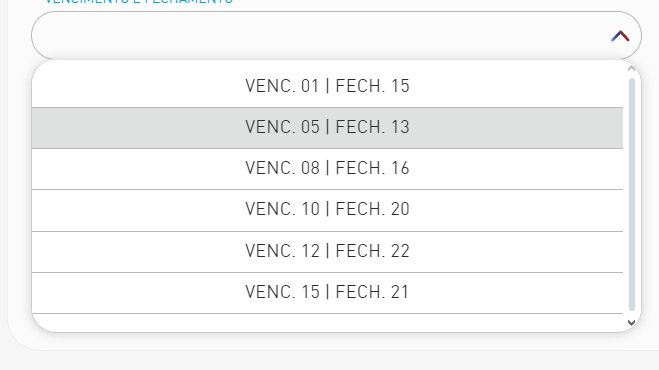Click the scrollbar up arrow in the list
The height and width of the screenshot is (370, 659).
click(x=631, y=68)
